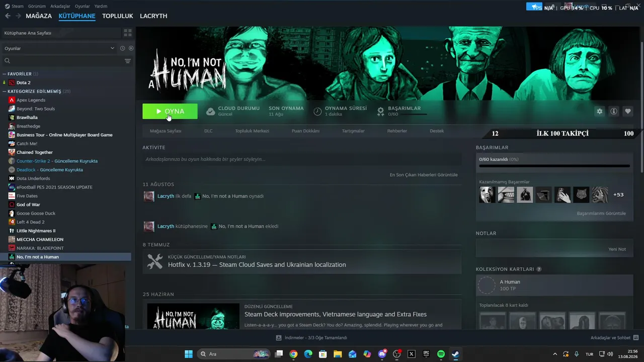Click the first unearned achievement mask thumbnail
The height and width of the screenshot is (362, 644).
[x=487, y=195]
